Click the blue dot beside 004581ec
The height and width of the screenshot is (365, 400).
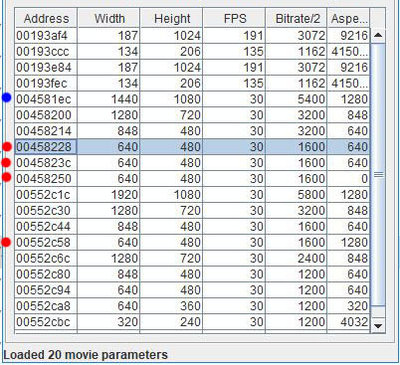(6, 98)
